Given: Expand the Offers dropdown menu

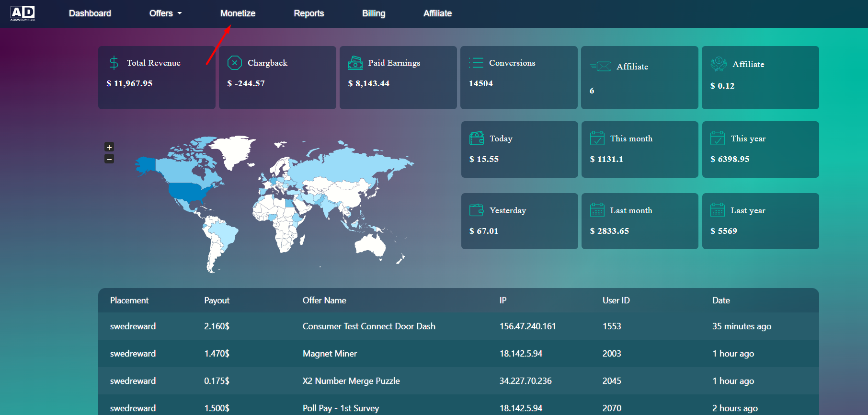Looking at the screenshot, I should (165, 13).
